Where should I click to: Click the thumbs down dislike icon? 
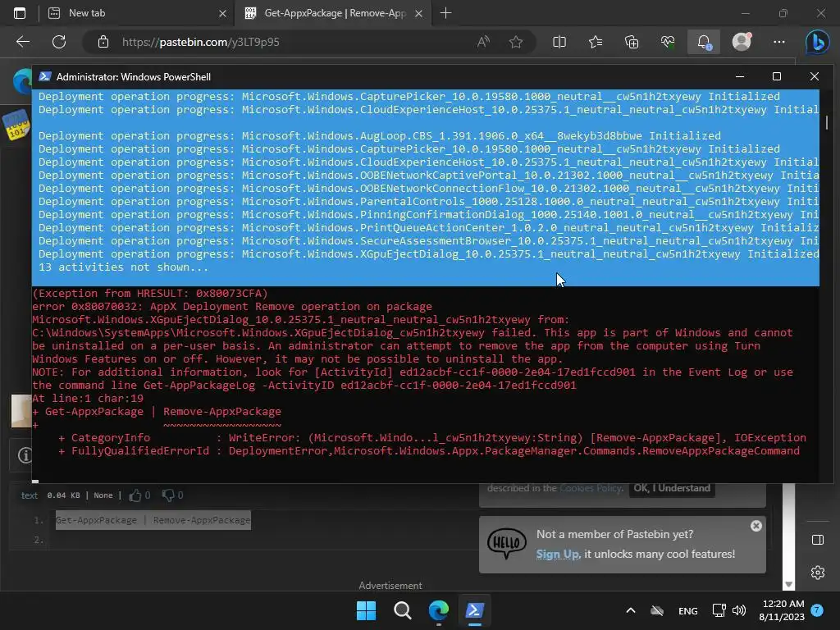point(168,495)
